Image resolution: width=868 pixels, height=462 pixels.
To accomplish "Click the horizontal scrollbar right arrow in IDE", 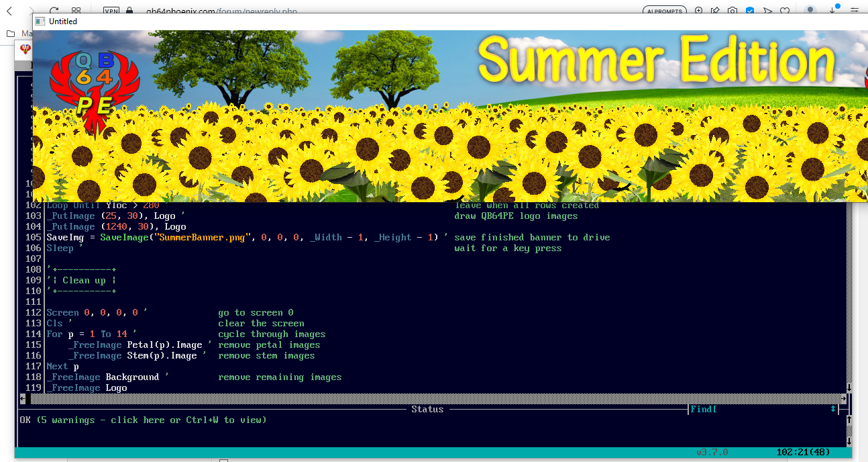I will click(844, 398).
